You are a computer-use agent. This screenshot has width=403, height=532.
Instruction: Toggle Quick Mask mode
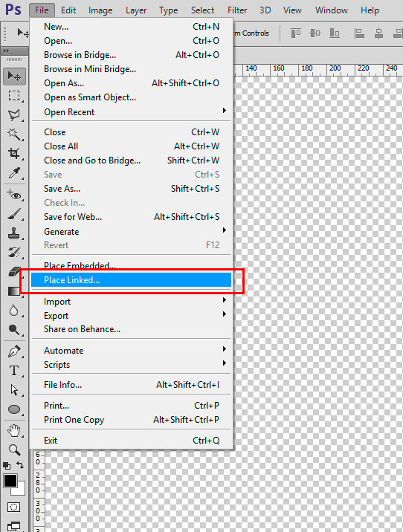(x=13, y=507)
